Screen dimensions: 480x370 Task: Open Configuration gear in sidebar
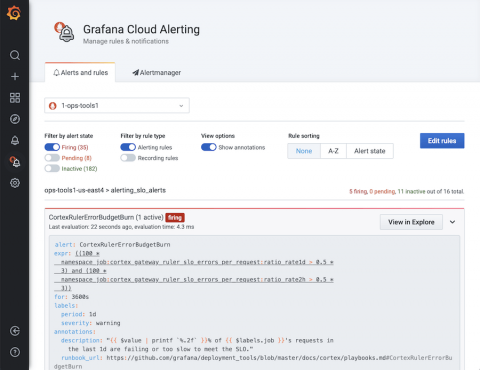[x=15, y=183]
